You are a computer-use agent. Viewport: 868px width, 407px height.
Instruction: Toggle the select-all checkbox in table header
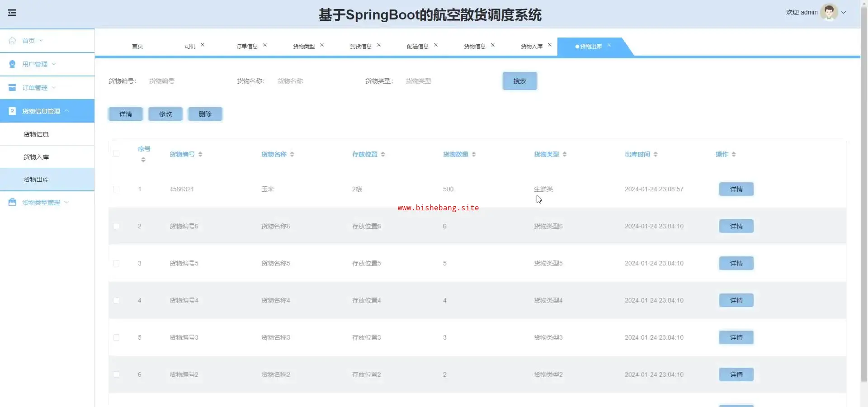[x=116, y=154]
